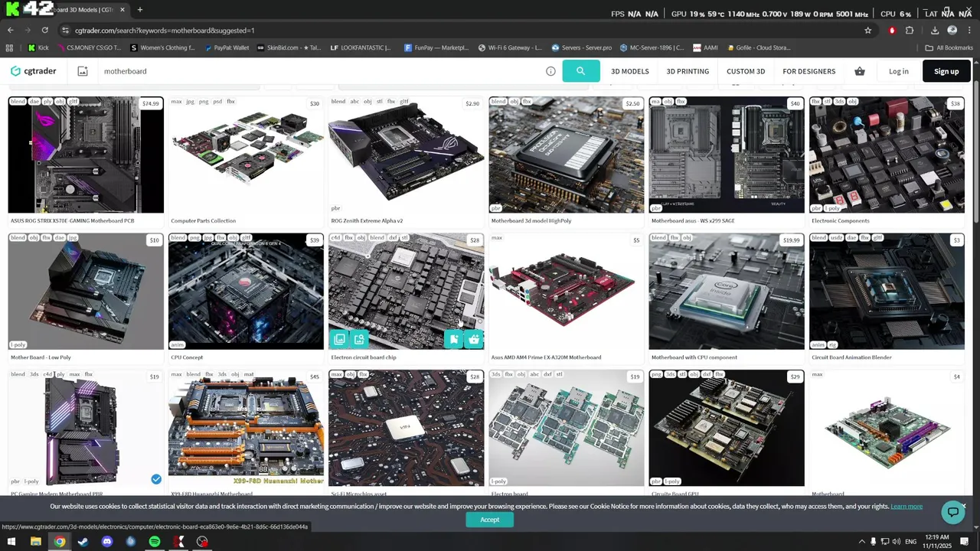Click the Sign up button
This screenshot has height=551, width=980.
pos(946,71)
